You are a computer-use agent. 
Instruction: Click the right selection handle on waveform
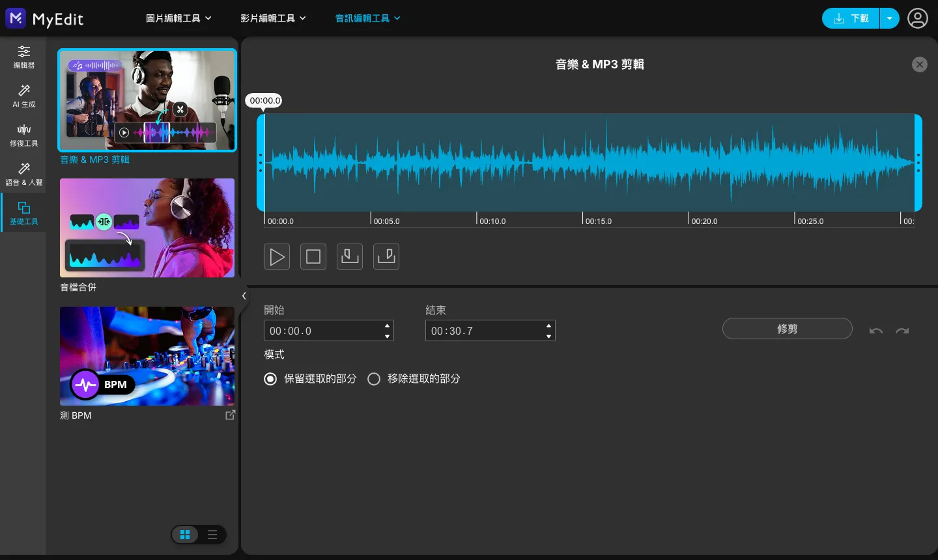pyautogui.click(x=918, y=163)
